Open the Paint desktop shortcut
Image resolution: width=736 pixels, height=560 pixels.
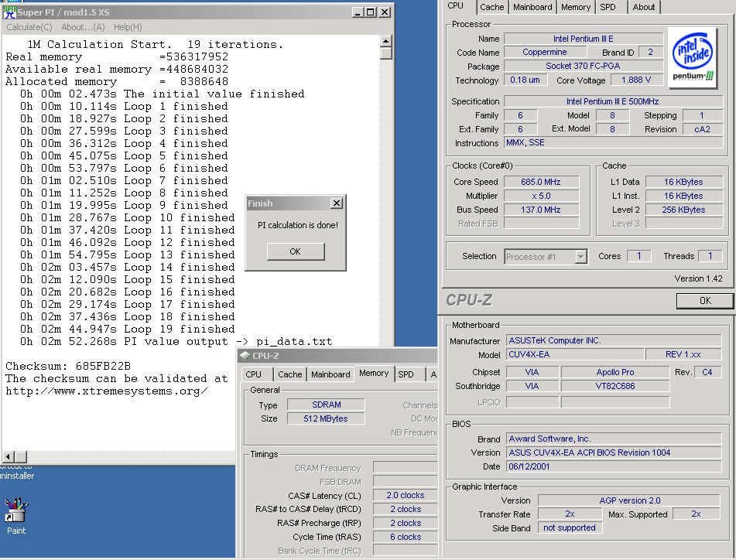[16, 515]
